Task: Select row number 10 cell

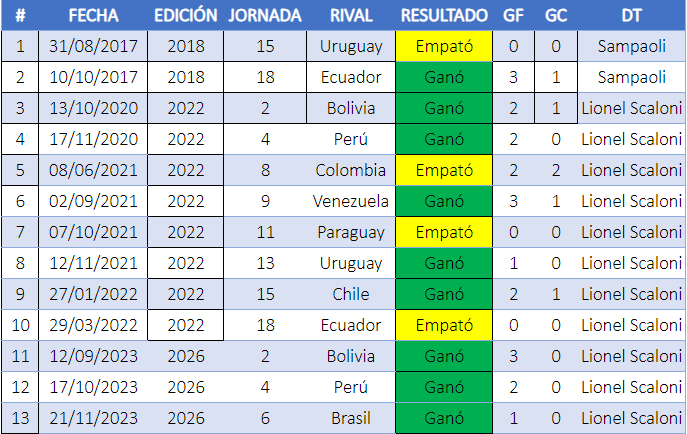Action: (20, 325)
